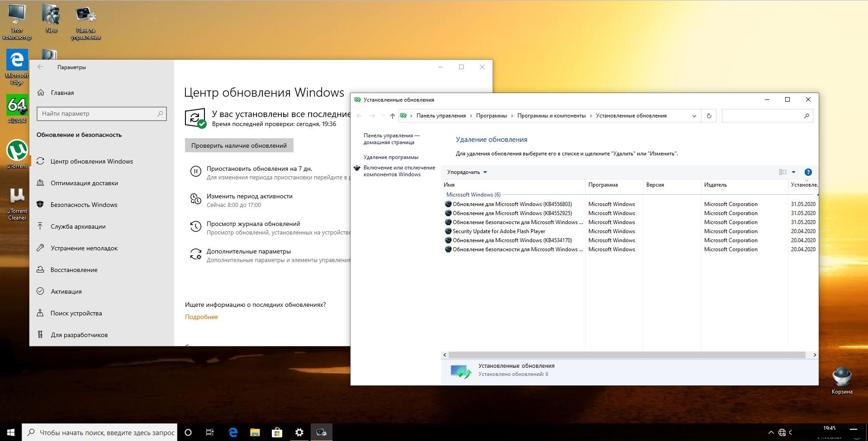This screenshot has height=441, width=868.
Task: Open File Explorer from the taskbar
Action: pyautogui.click(x=255, y=432)
